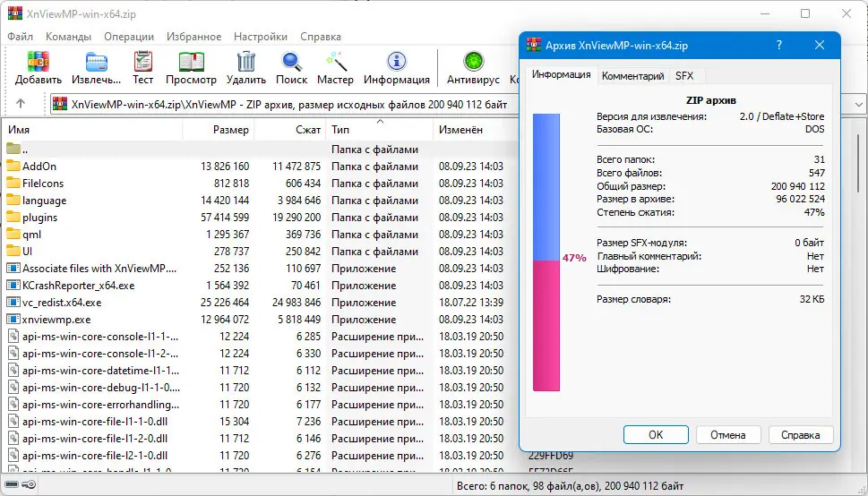
Task: Select api-ms-win-core-file-l1-2-0.dll file name
Action: point(95,439)
